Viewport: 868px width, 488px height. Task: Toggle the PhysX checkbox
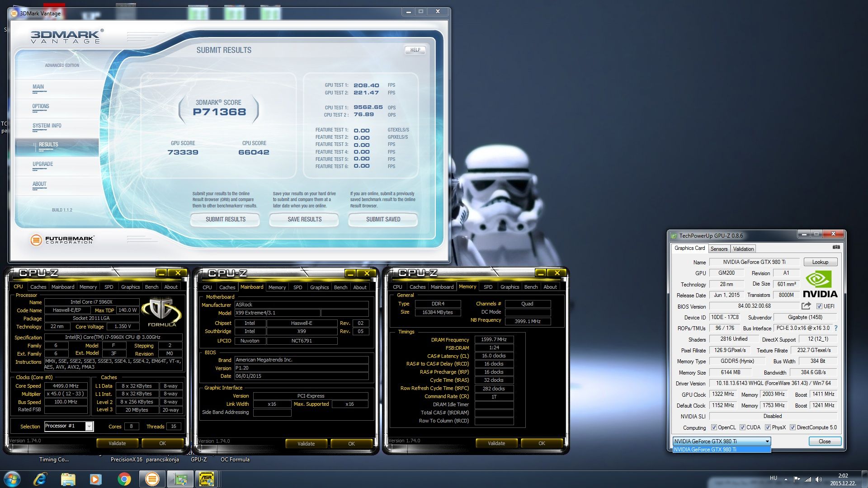click(x=768, y=427)
